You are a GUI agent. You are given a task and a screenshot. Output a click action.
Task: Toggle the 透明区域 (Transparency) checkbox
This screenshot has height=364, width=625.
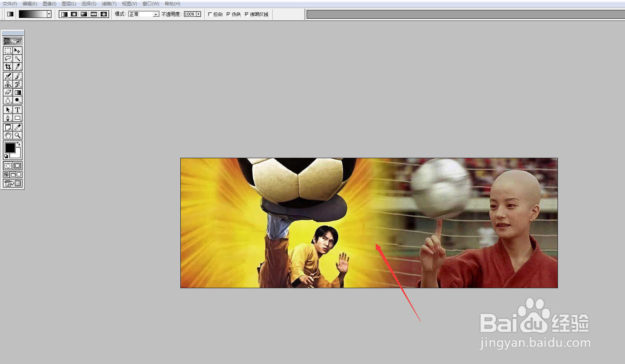[247, 14]
